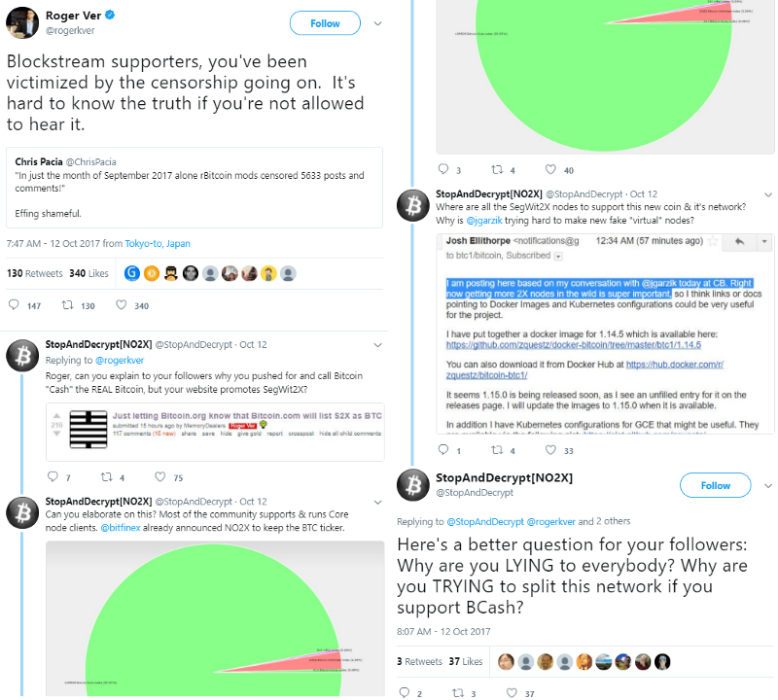Retweet Roger Ver's tweet with 130 retweets
This screenshot has height=700, width=778.
tap(67, 305)
